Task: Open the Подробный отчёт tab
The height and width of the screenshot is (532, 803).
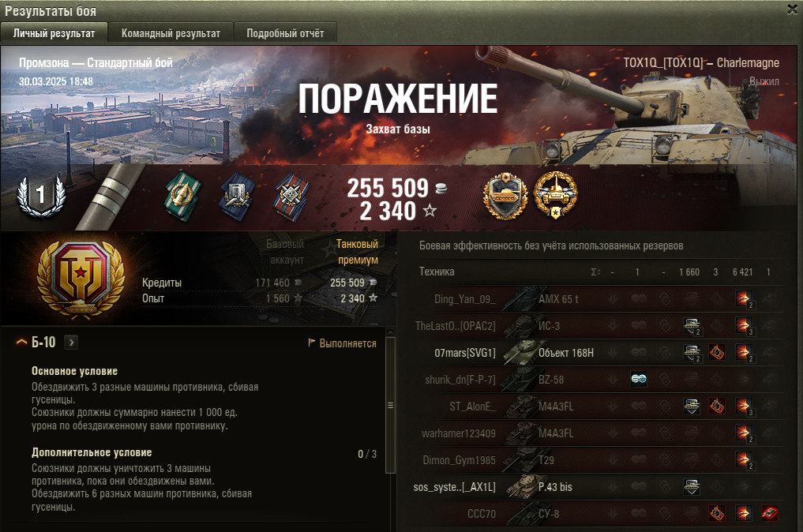Action: click(x=285, y=33)
